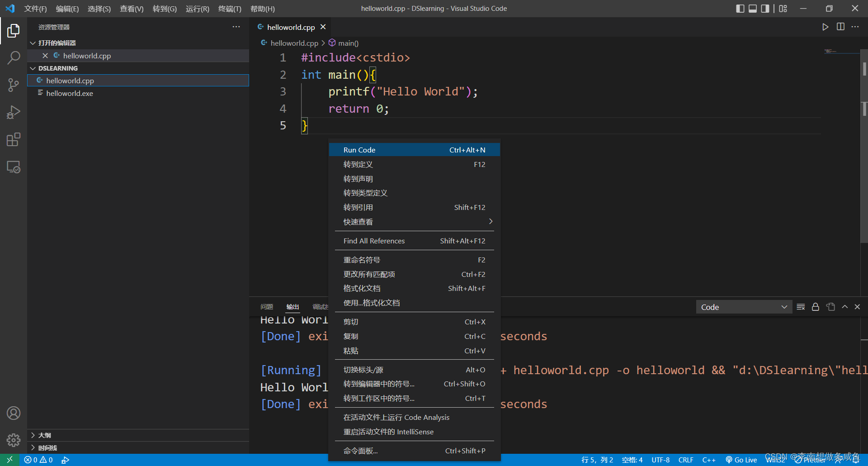Click helloworld.cpp in the breadcrumb
Viewport: 868px width, 466px height.
point(290,43)
